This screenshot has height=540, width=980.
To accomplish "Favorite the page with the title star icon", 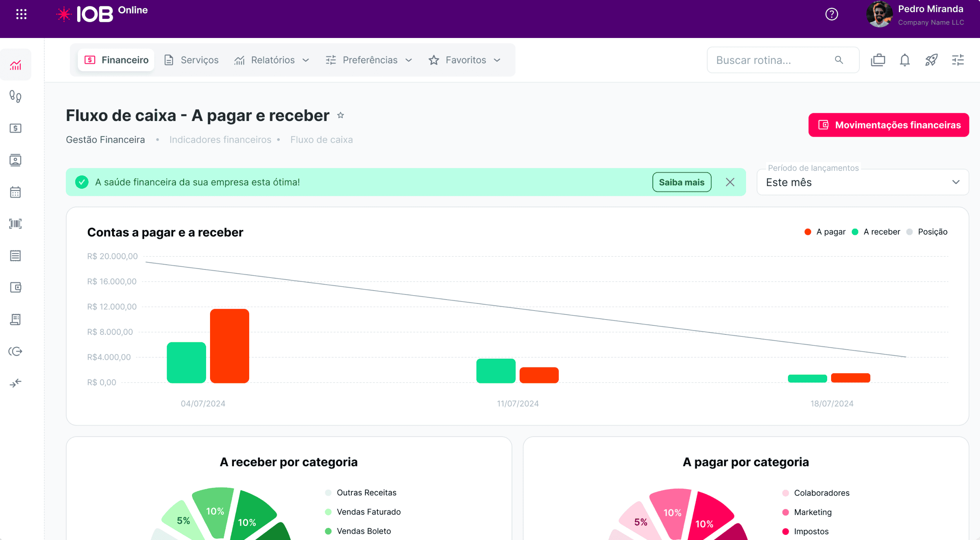I will [x=341, y=116].
